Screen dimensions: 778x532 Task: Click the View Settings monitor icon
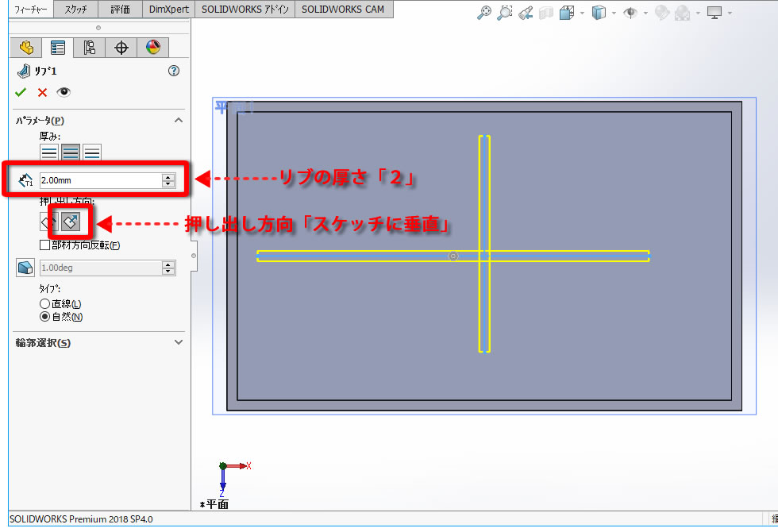pos(714,13)
